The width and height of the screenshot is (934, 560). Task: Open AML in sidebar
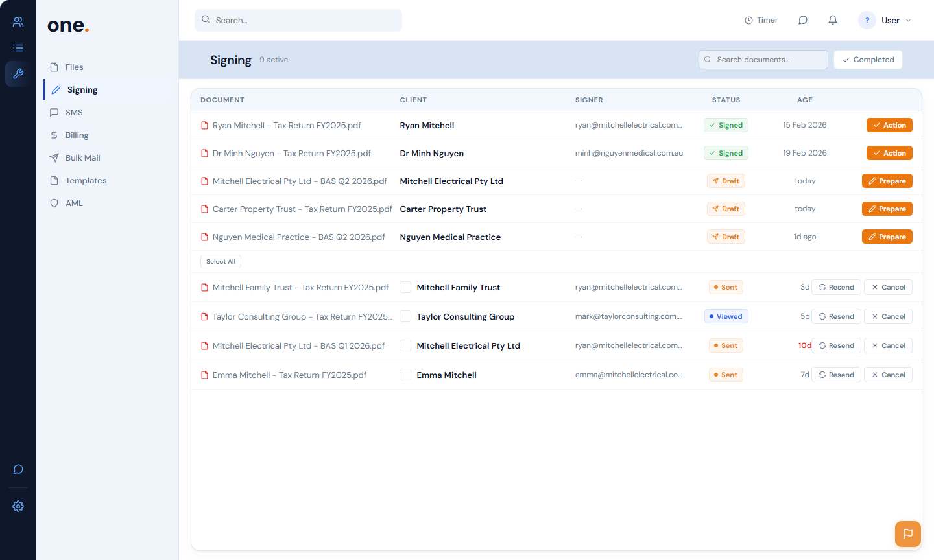click(108, 204)
